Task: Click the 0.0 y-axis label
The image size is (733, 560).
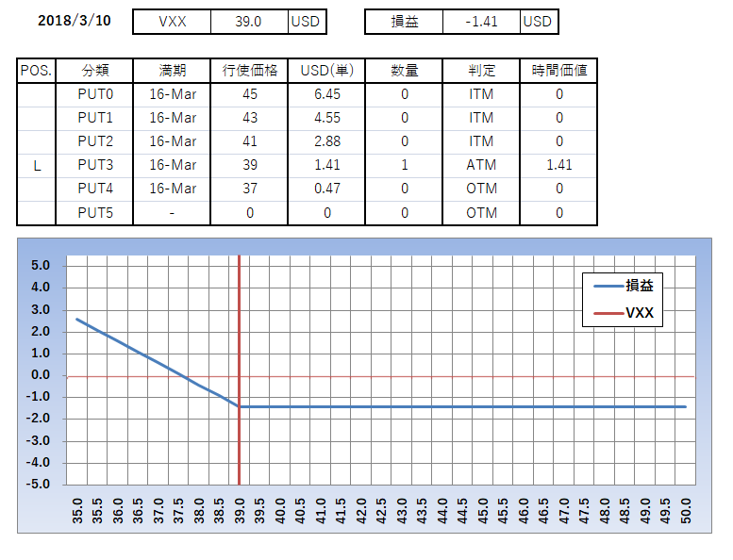Action: coord(41,375)
